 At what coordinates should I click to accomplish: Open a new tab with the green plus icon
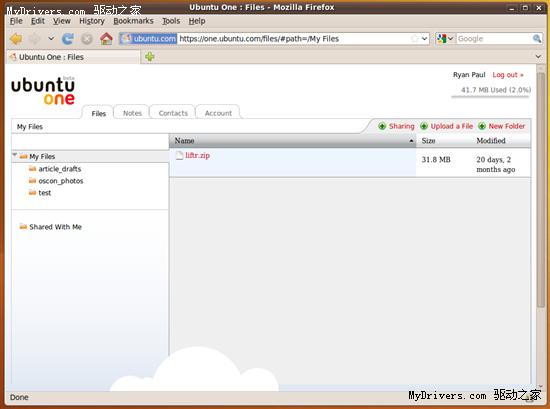point(150,56)
